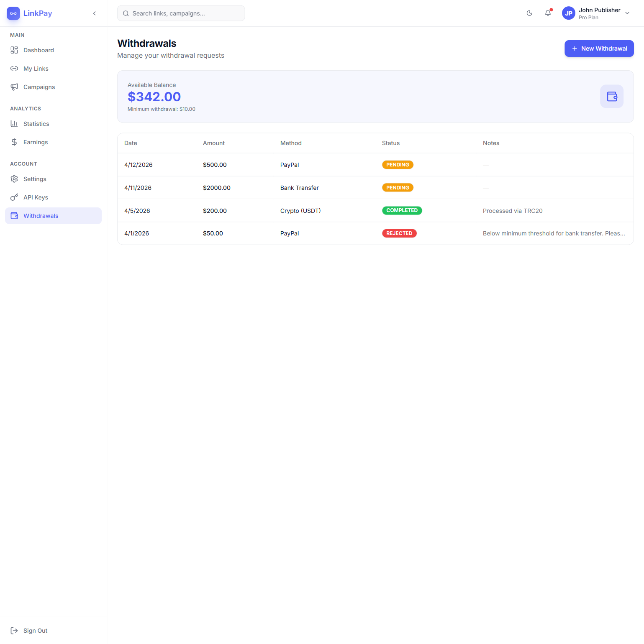Viewport: 644px width, 644px height.
Task: Click the New Withdrawal button
Action: 599,49
